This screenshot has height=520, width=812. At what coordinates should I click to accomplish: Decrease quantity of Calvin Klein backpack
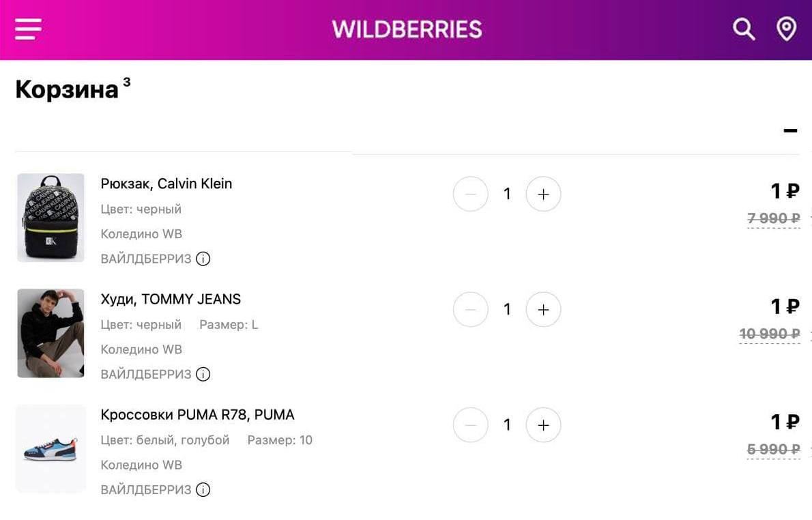click(471, 194)
